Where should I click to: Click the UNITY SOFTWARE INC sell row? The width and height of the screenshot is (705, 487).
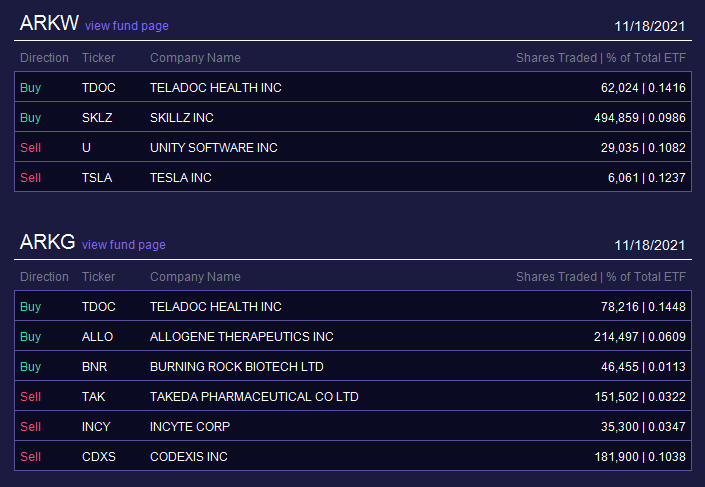pyautogui.click(x=353, y=147)
